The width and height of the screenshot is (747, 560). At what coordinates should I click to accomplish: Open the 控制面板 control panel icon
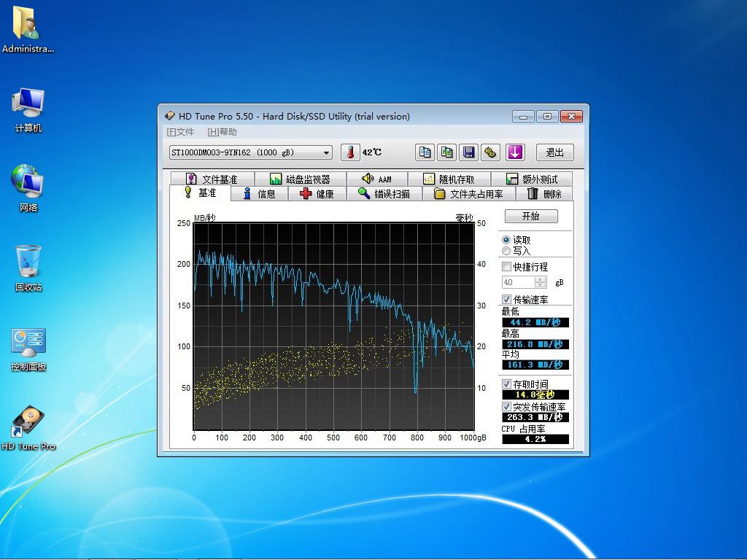click(28, 349)
